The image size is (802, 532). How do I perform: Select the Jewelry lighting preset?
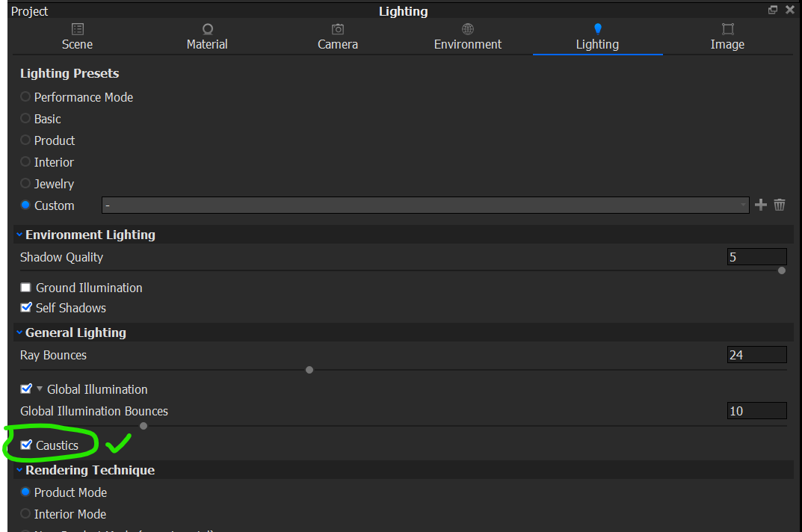(25, 184)
